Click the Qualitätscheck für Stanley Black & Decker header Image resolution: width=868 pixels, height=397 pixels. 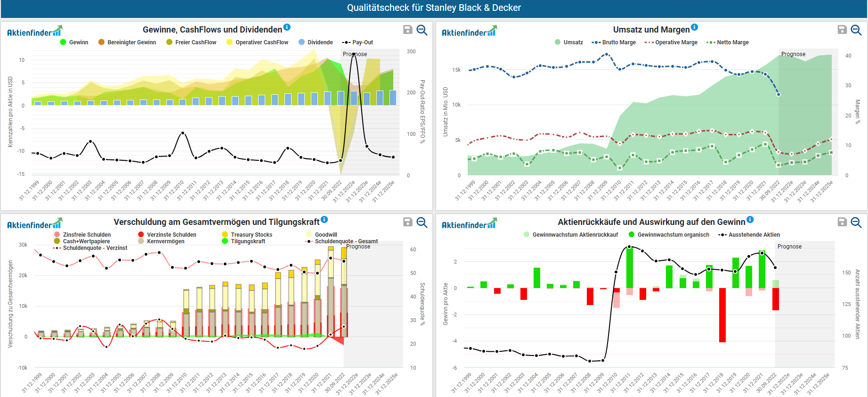tap(434, 8)
